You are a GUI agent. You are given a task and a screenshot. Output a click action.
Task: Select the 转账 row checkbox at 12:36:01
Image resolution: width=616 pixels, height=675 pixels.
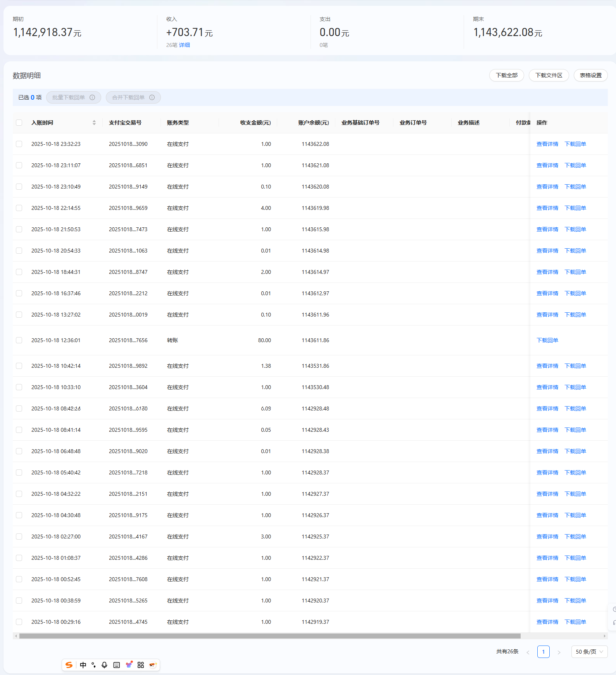pos(19,340)
